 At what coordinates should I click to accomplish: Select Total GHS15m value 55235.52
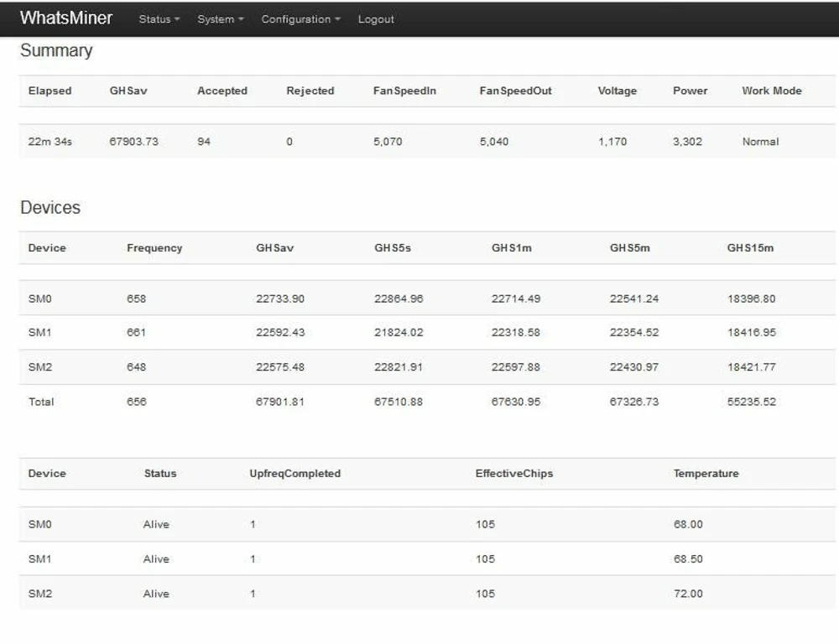tap(751, 402)
